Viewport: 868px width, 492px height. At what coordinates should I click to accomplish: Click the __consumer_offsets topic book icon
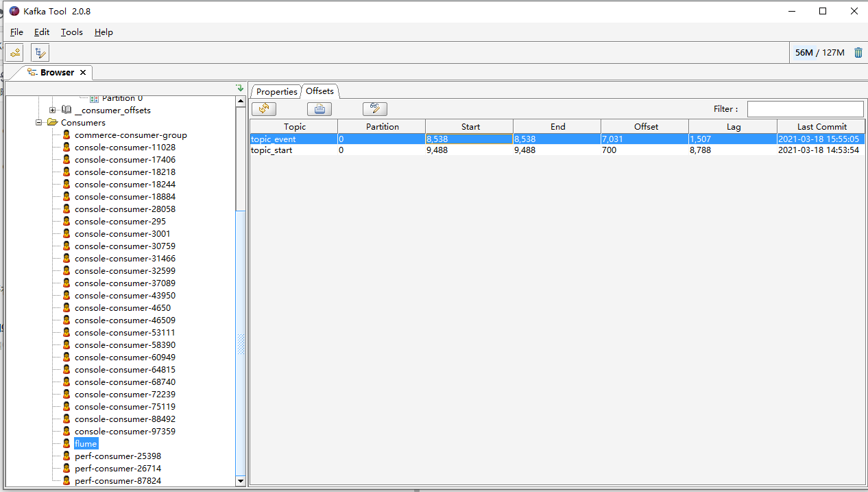[66, 110]
